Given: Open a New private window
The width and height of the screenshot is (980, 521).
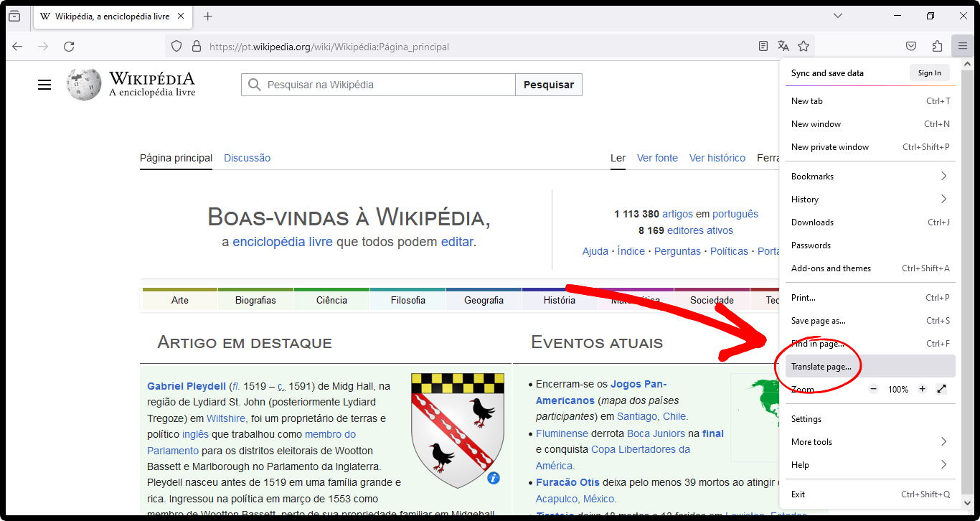Looking at the screenshot, I should pyautogui.click(x=870, y=147).
